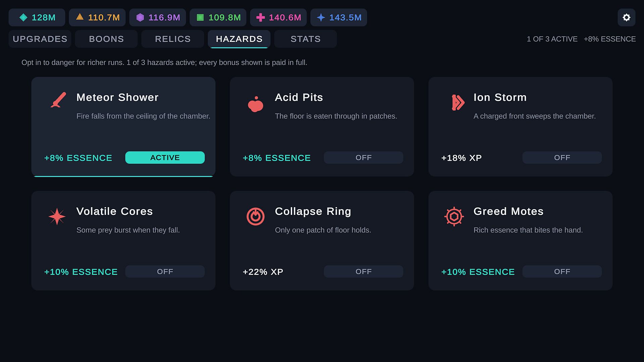Open the settings gear icon
The image size is (644, 362).
[x=626, y=17]
